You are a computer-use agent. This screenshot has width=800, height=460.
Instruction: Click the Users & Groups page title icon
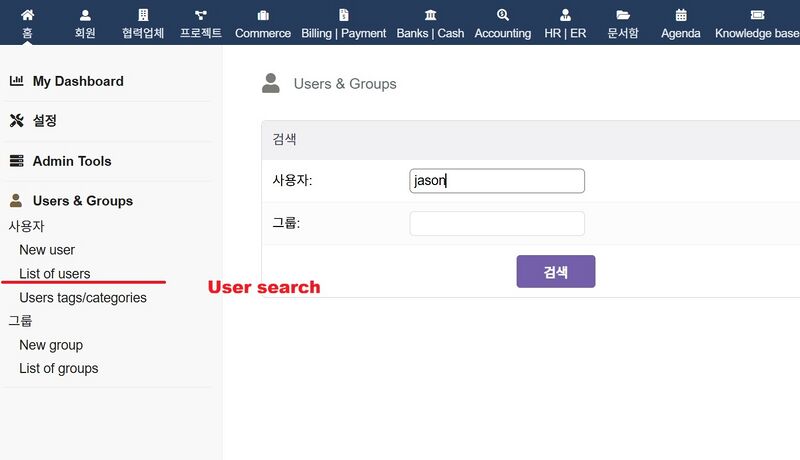click(271, 83)
